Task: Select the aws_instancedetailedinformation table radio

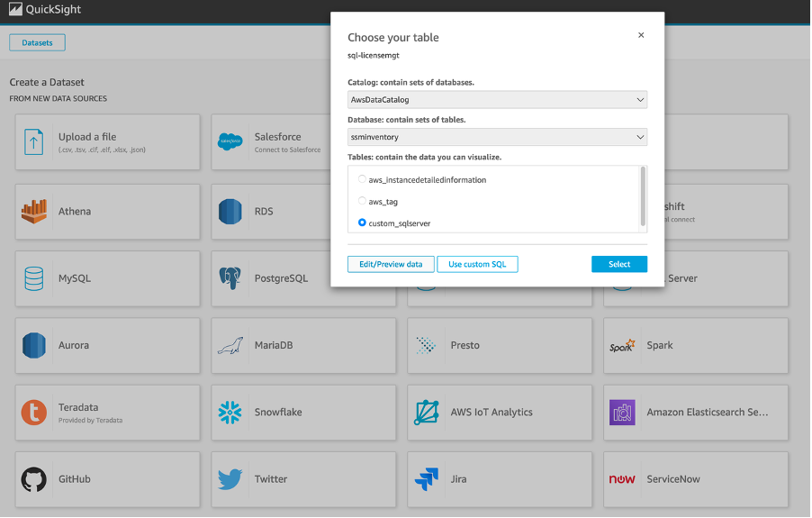Action: point(362,179)
